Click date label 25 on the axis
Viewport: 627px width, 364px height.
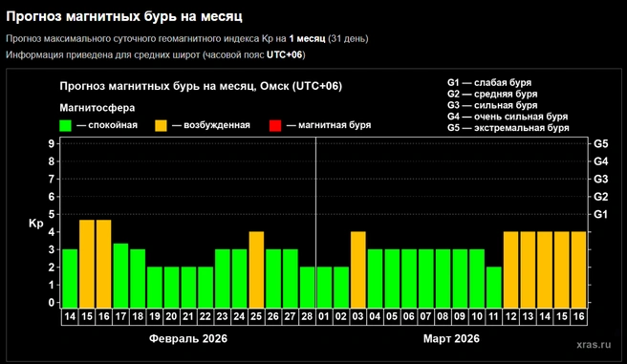pos(256,317)
